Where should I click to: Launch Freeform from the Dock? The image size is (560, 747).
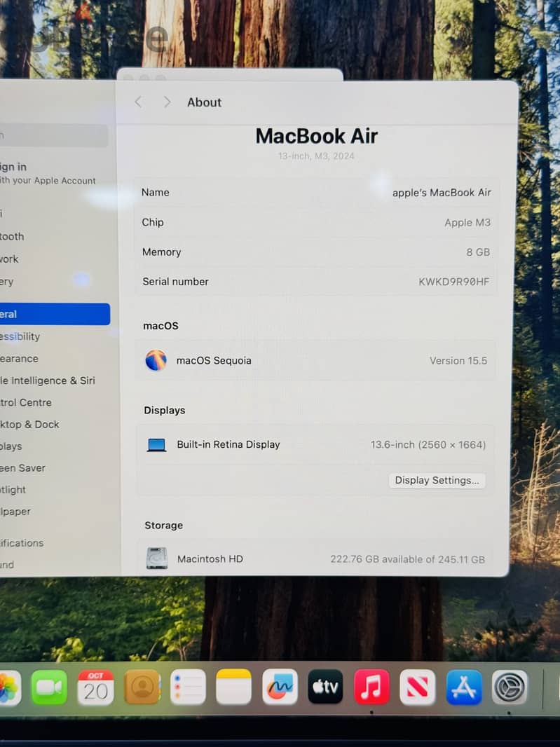(280, 687)
